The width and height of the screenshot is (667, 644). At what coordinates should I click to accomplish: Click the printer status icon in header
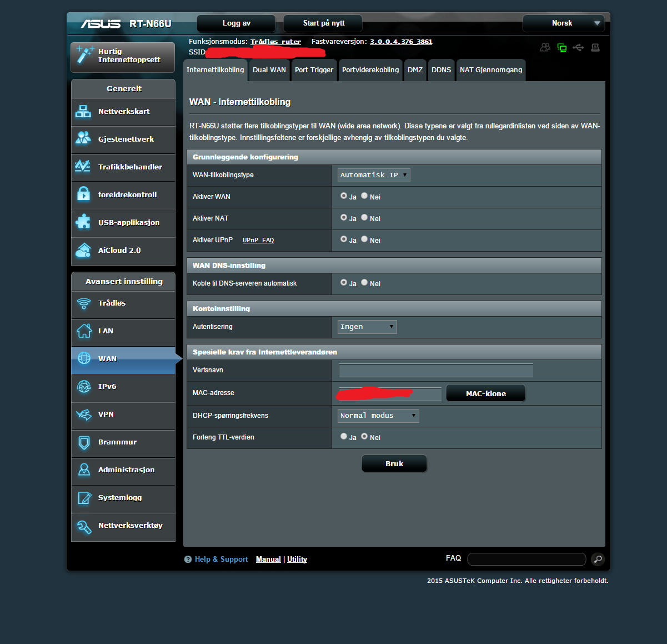(595, 48)
